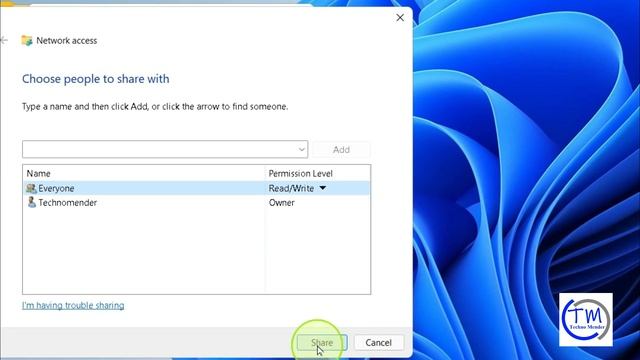The height and width of the screenshot is (360, 640).
Task: Click the Network access folder icon
Action: [x=27, y=40]
